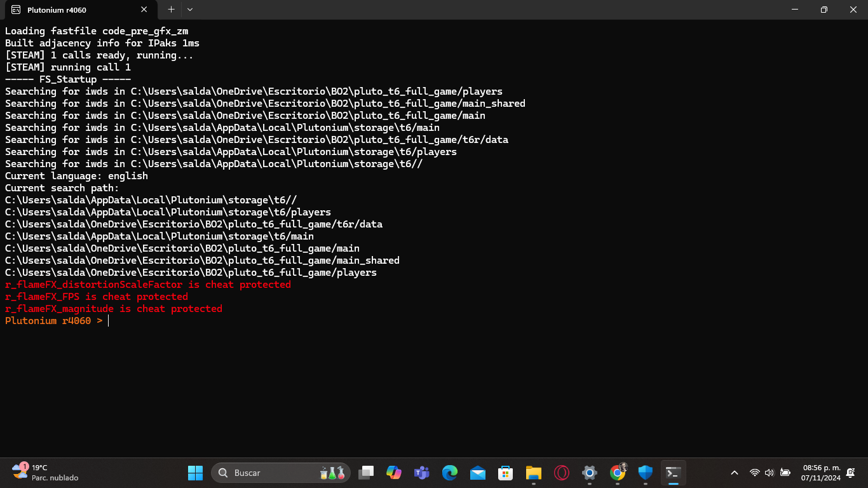The width and height of the screenshot is (868, 488).
Task: Open the battery status icon in the tray
Action: click(785, 473)
